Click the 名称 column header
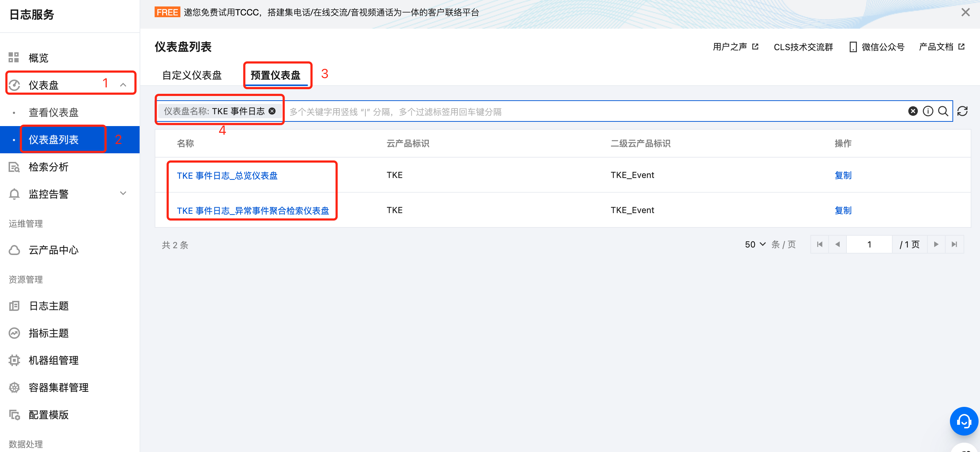The height and width of the screenshot is (452, 980). [185, 143]
